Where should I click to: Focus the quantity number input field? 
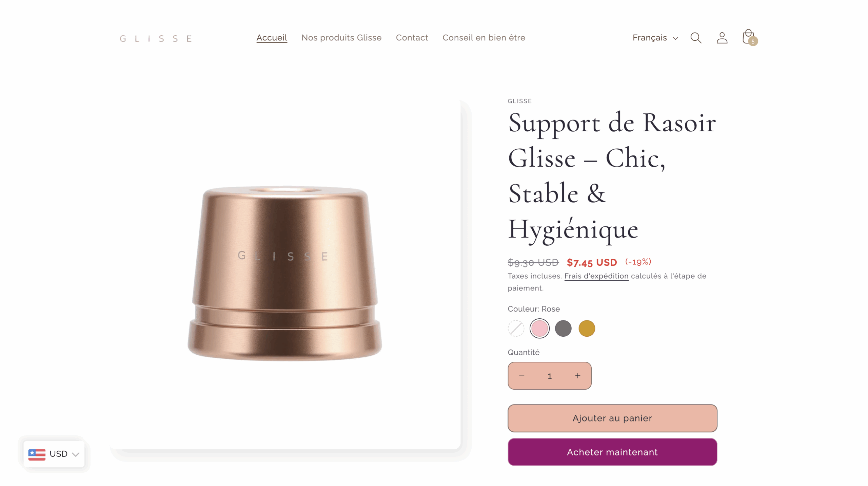[549, 376]
